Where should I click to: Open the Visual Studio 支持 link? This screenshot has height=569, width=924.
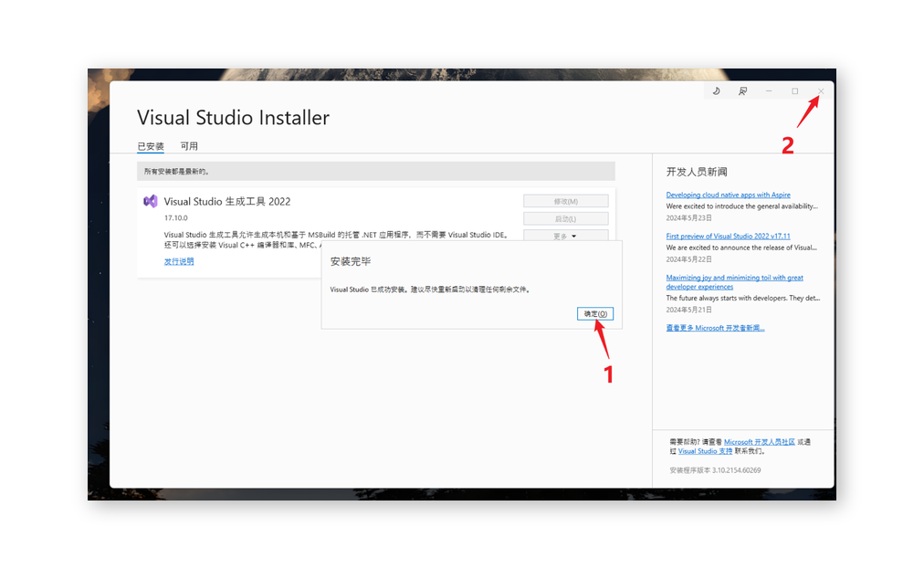pyautogui.click(x=705, y=450)
